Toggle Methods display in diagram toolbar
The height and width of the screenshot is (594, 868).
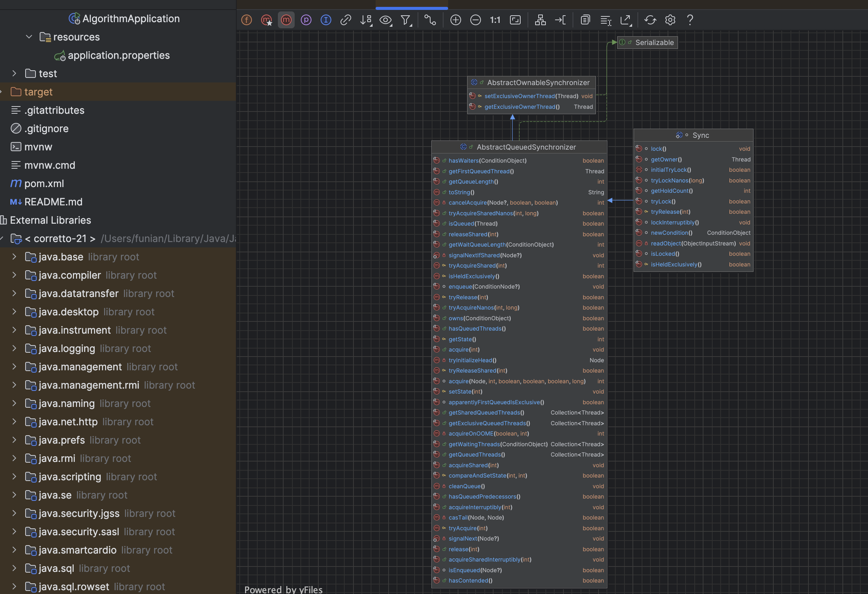click(x=286, y=20)
